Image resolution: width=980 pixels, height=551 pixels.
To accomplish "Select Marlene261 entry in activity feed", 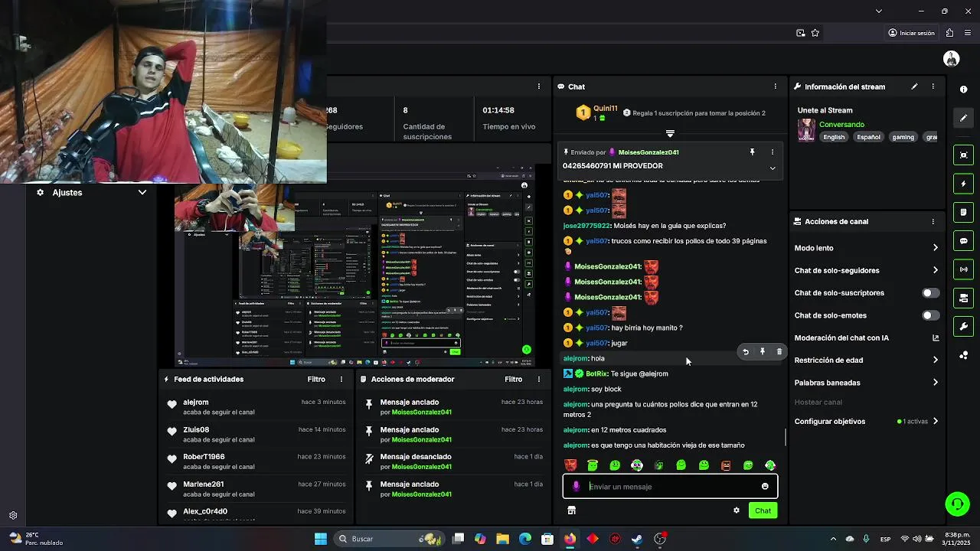I will pyautogui.click(x=256, y=489).
